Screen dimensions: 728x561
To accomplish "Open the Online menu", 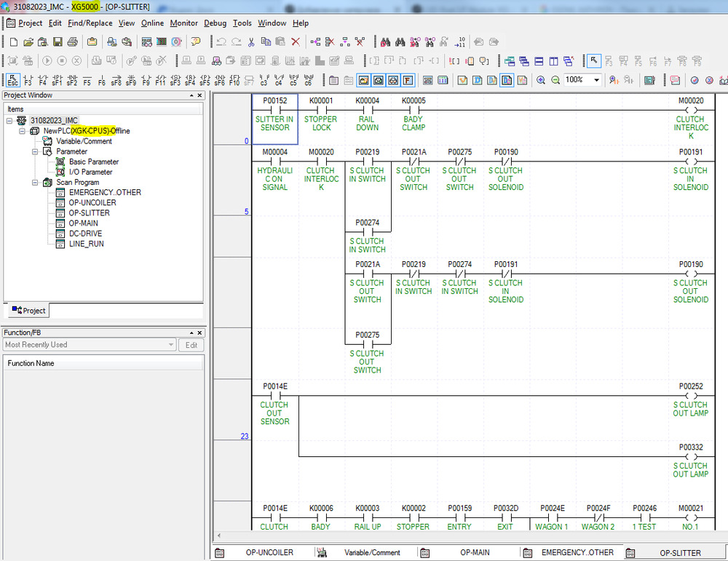I will point(152,23).
